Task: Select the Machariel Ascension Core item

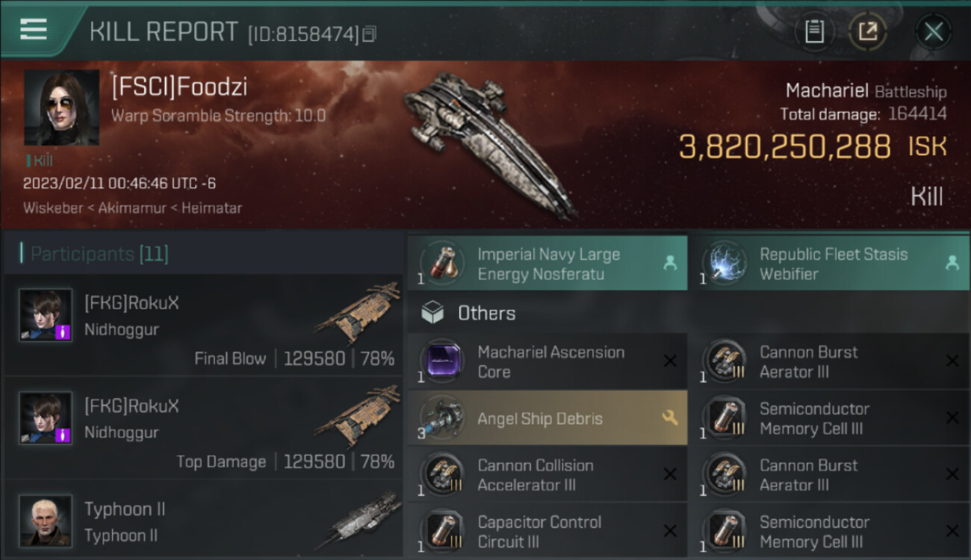Action: (x=547, y=361)
